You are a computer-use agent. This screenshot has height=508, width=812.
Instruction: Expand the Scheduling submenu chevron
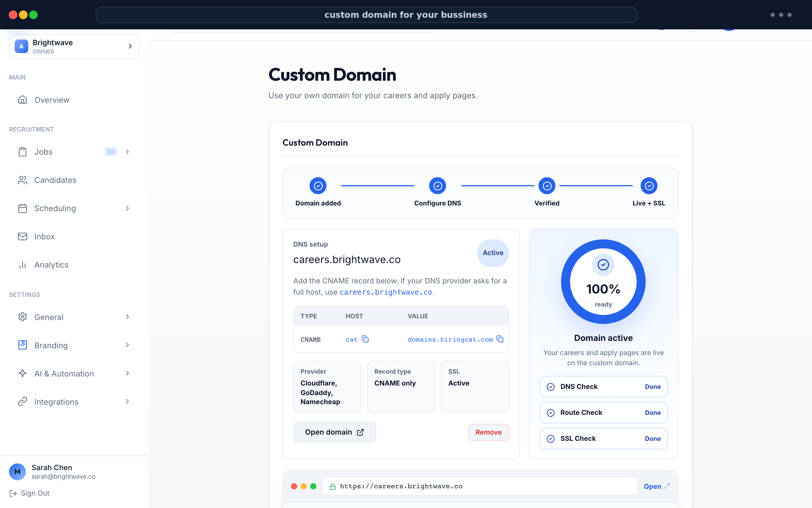click(127, 208)
